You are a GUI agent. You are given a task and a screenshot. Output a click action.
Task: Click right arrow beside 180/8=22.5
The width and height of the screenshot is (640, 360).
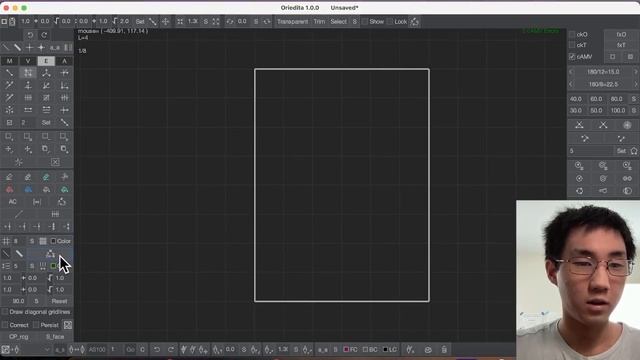636,84
